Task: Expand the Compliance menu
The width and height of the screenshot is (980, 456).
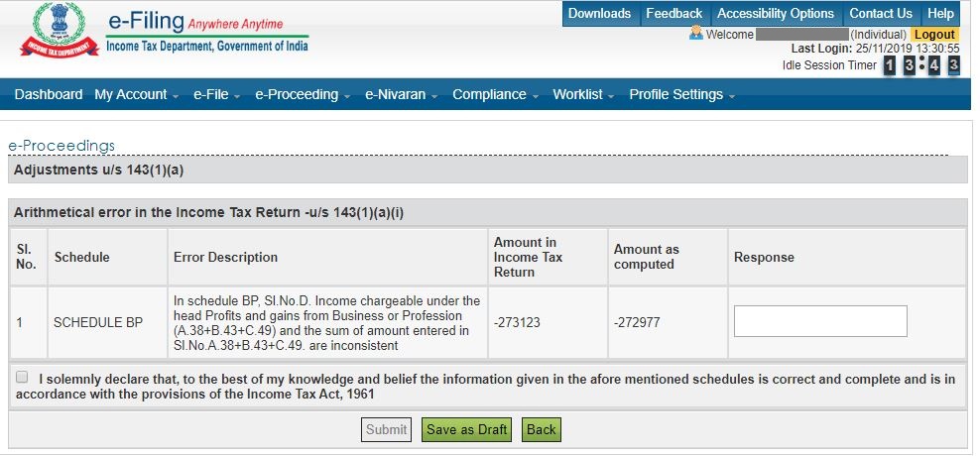Action: 495,95
